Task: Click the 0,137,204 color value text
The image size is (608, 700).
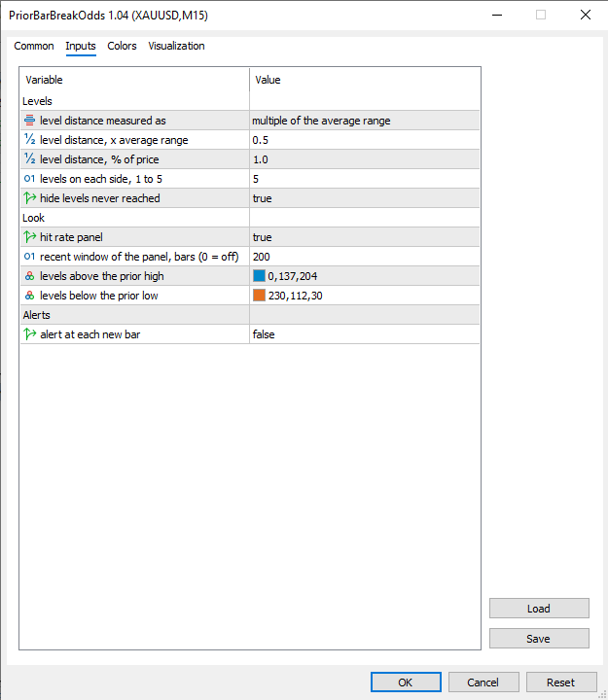Action: pyautogui.click(x=293, y=276)
